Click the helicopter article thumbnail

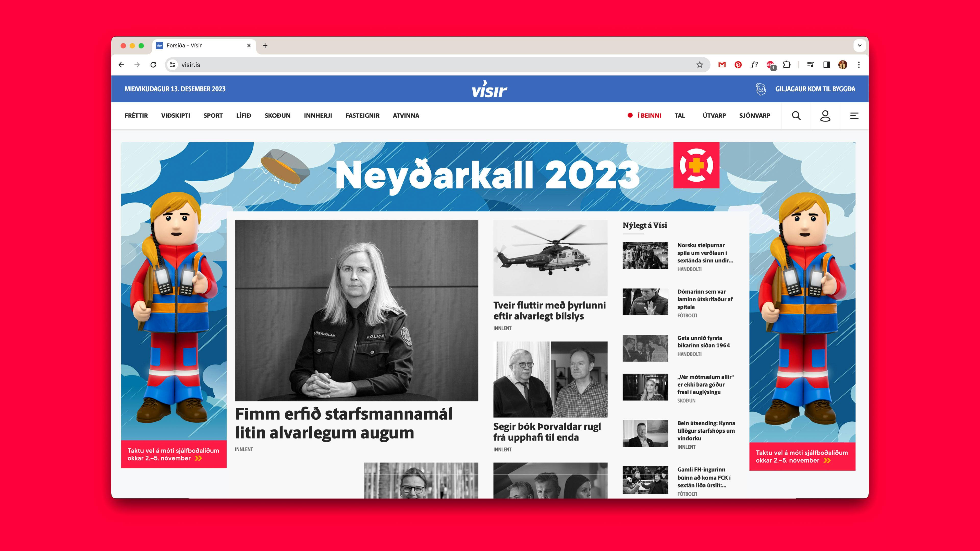[x=550, y=258]
